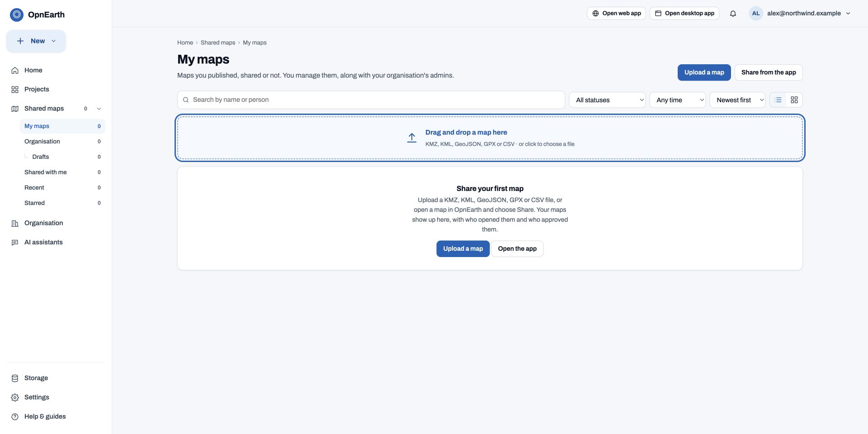
Task: Open the New dropdown button
Action: tap(36, 41)
